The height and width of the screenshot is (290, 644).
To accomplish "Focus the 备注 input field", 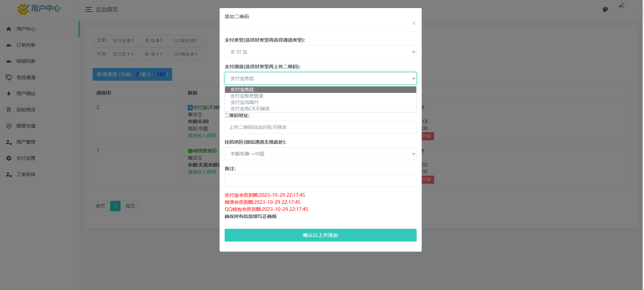I will click(320, 180).
